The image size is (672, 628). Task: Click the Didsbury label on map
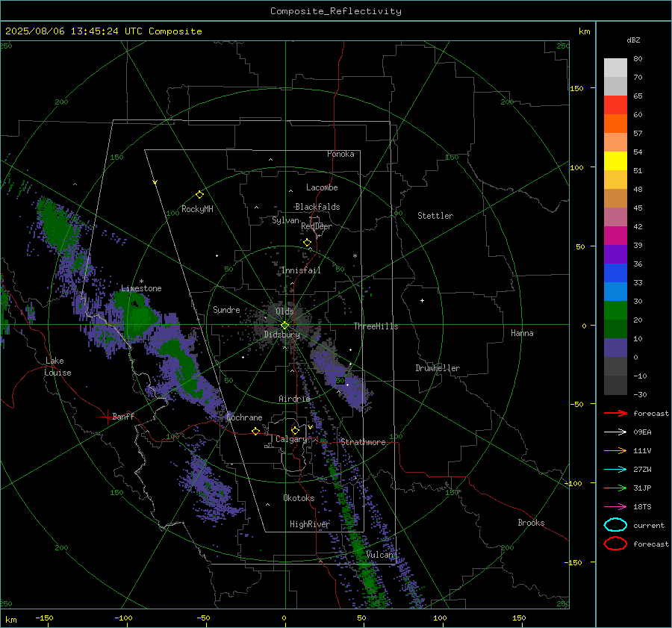click(x=281, y=335)
